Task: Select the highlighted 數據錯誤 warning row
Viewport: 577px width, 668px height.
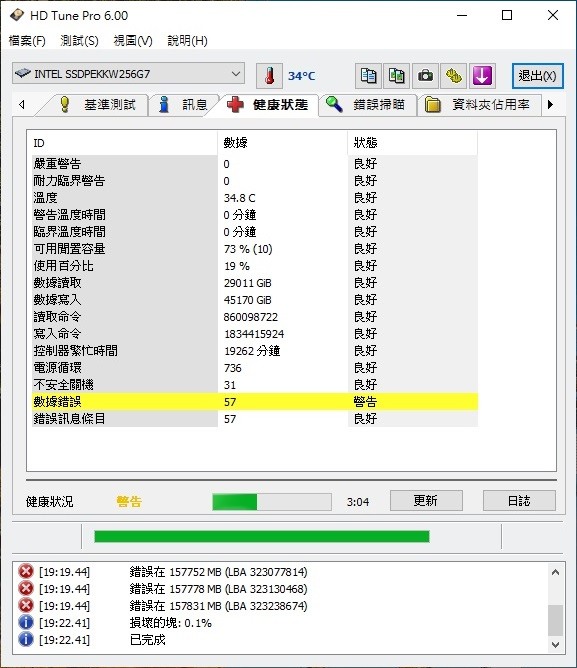Action: click(x=255, y=402)
